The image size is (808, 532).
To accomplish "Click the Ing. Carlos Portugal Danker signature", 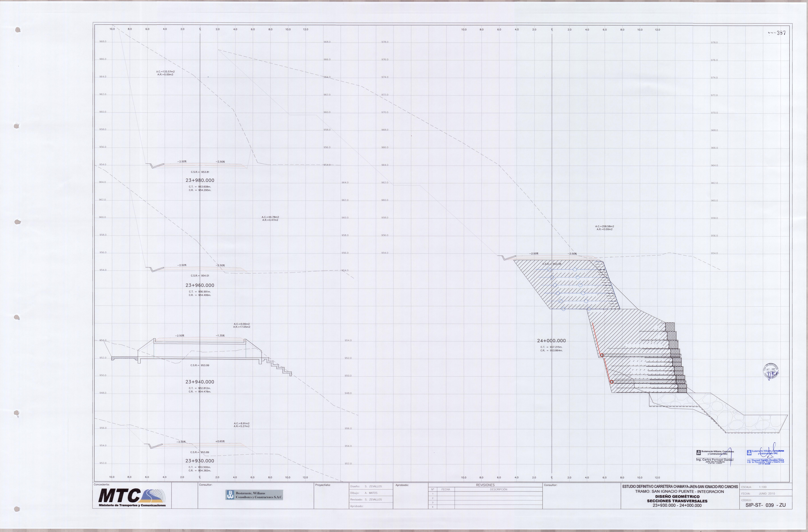I will 715,457.
